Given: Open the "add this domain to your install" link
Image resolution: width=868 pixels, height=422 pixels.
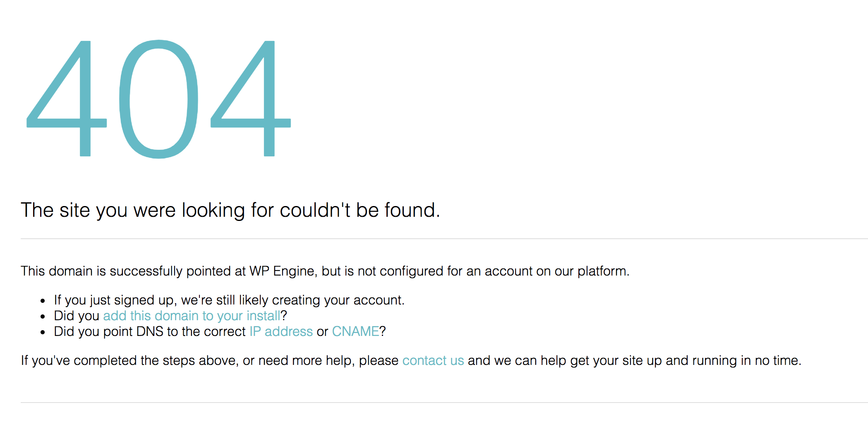Looking at the screenshot, I should click(192, 316).
